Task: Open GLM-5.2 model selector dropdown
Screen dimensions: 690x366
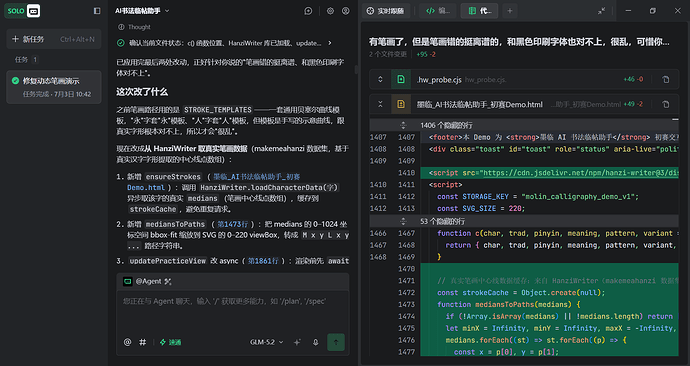Action: tap(267, 342)
